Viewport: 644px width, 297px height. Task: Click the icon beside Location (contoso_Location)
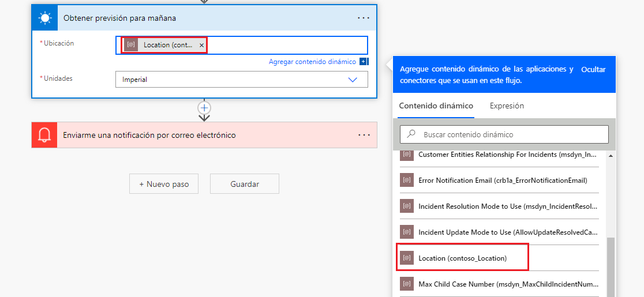[x=407, y=258]
